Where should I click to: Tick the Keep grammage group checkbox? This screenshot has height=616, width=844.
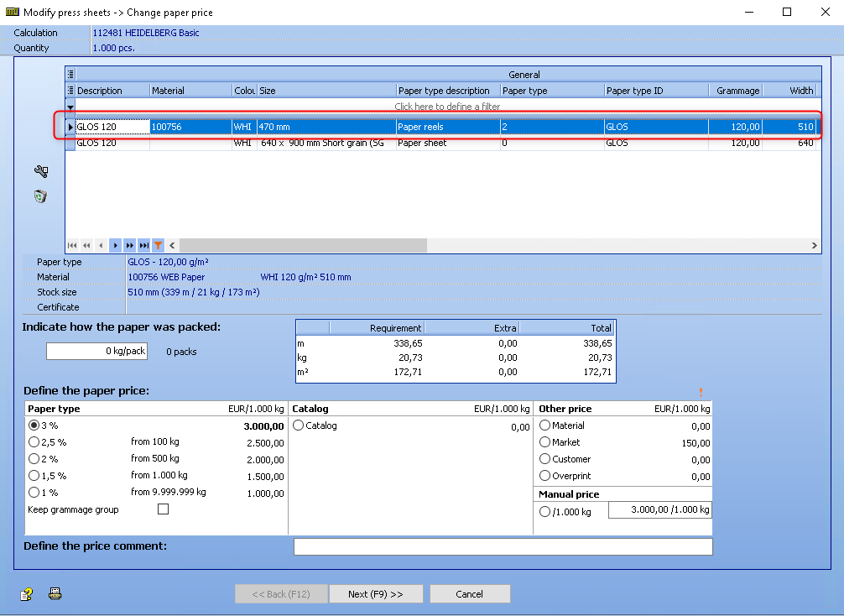[x=163, y=509]
